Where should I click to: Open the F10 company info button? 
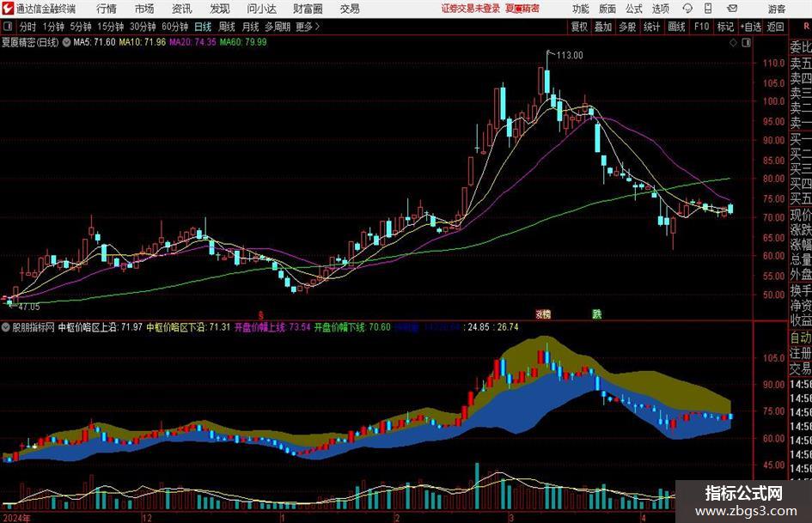[702, 27]
